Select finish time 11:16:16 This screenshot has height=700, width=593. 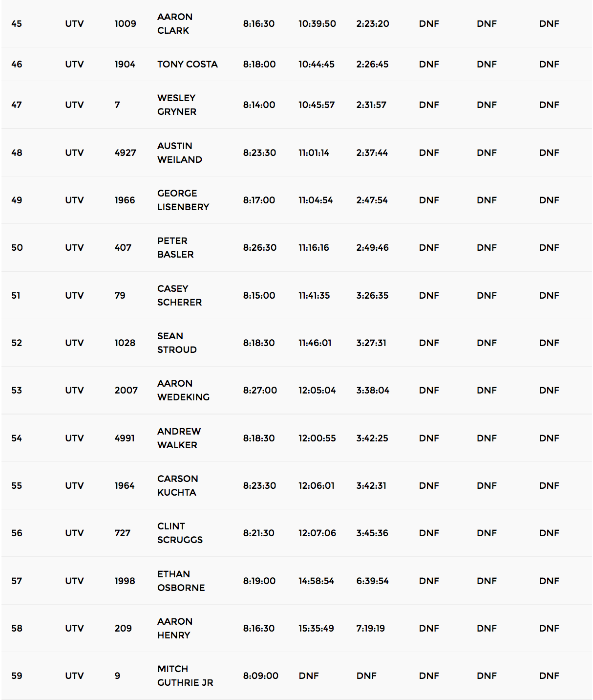point(314,247)
